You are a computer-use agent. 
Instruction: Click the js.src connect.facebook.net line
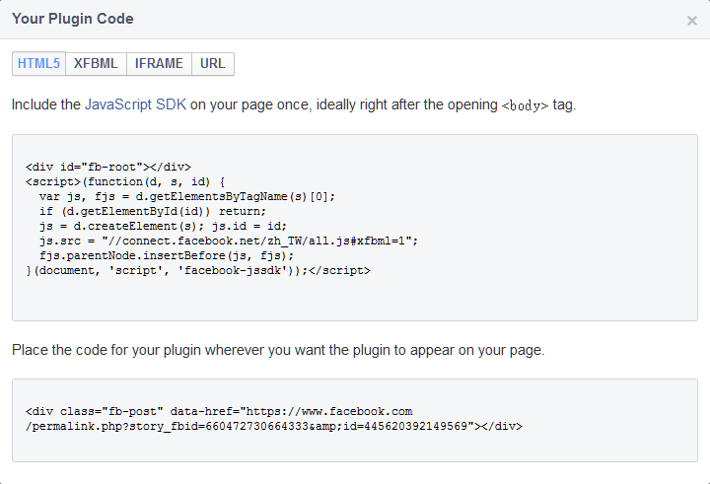point(228,241)
